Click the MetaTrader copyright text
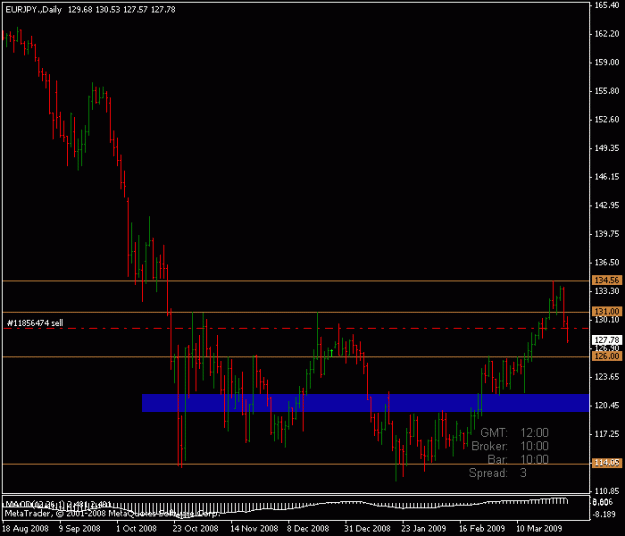Viewport: 625px width, 536px height. pyautogui.click(x=112, y=514)
